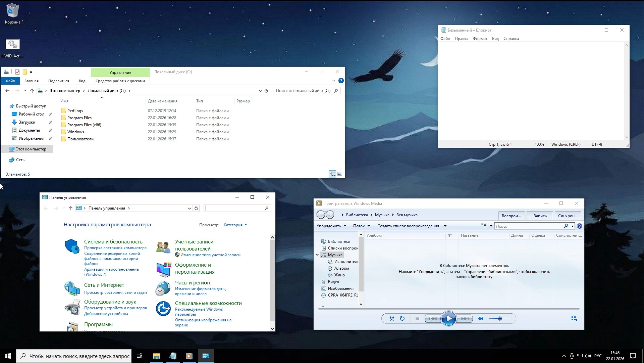
Task: Open Система и безопасность settings
Action: pyautogui.click(x=114, y=241)
